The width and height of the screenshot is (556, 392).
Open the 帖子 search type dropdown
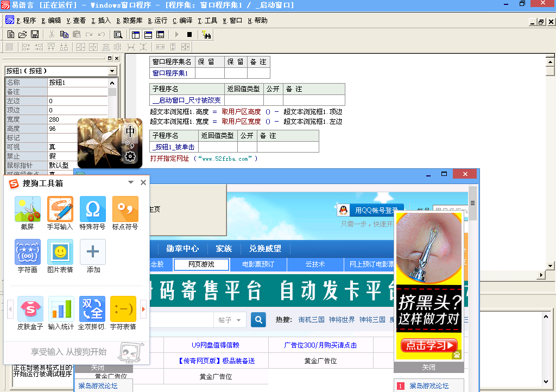pyautogui.click(x=230, y=320)
